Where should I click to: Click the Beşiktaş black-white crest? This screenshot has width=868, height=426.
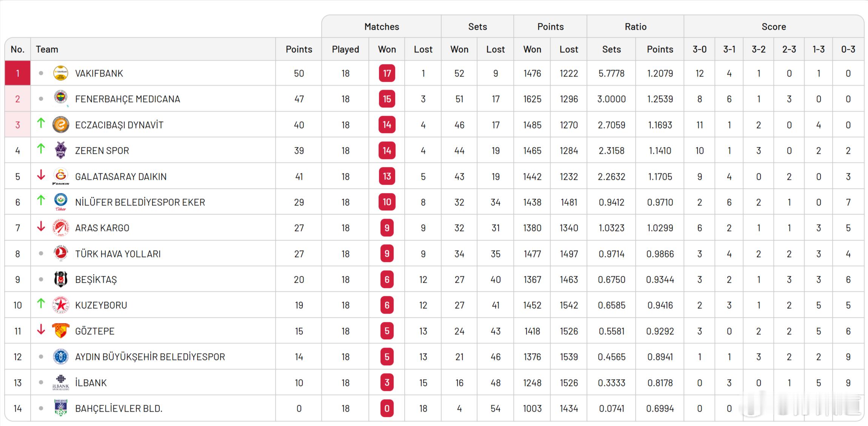61,279
